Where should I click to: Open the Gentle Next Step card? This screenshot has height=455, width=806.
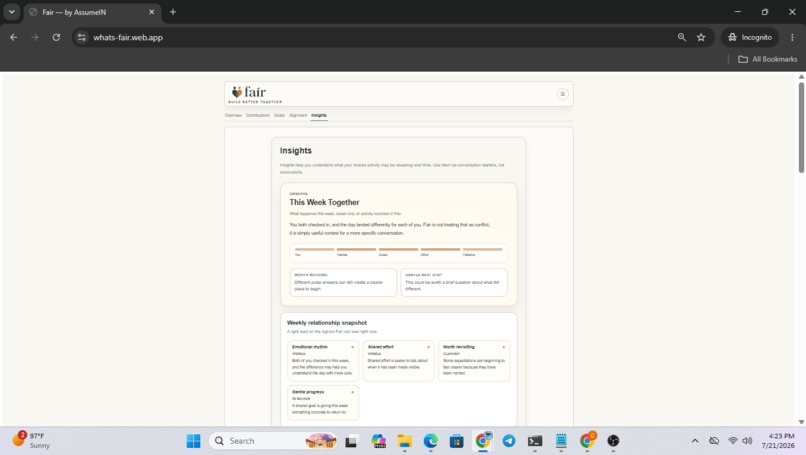(454, 282)
